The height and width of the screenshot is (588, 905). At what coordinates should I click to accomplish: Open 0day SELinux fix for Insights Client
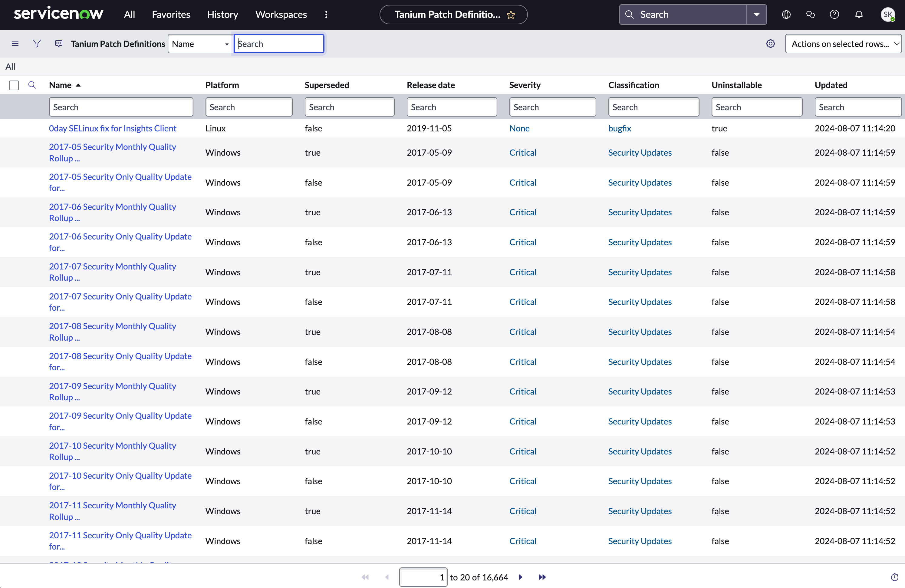tap(113, 129)
